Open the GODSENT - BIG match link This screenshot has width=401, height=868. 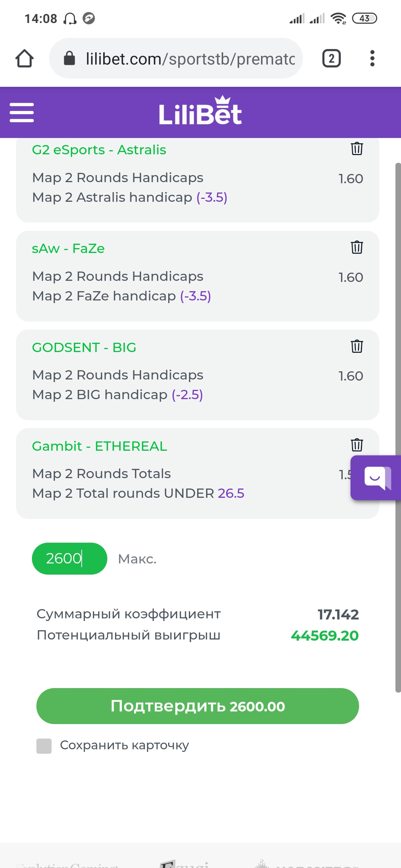pyautogui.click(x=84, y=348)
